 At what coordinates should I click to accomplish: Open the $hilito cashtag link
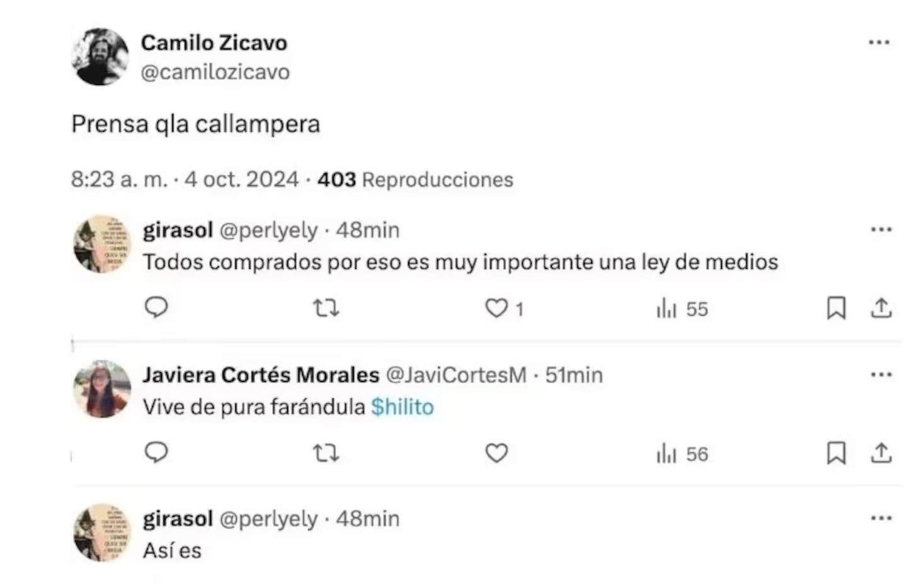402,407
